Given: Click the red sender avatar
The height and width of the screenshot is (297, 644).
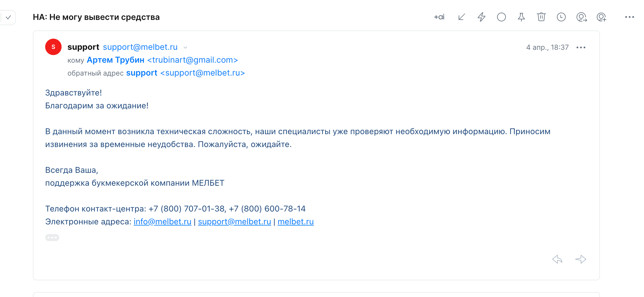Looking at the screenshot, I should (53, 47).
